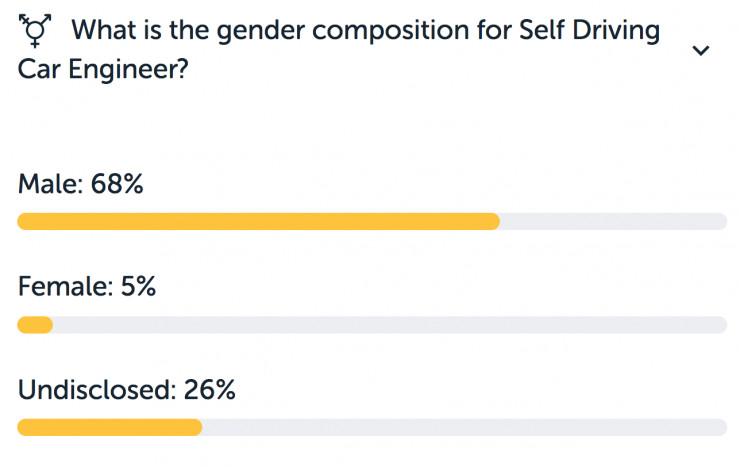Click the gender symbol icon beside the question
Image resolution: width=740 pixels, height=467 pixels.
pyautogui.click(x=35, y=31)
